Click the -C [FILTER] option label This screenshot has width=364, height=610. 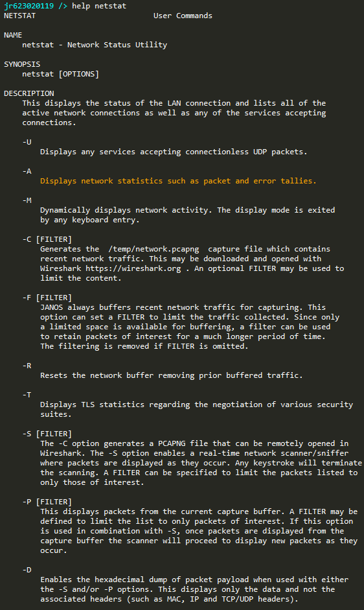[47, 239]
